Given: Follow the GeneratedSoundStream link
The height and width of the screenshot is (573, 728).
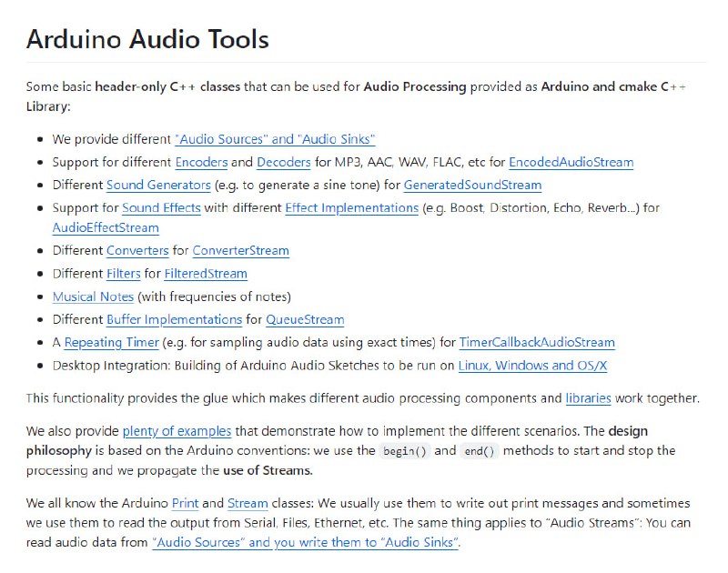Looking at the screenshot, I should click(x=473, y=184).
